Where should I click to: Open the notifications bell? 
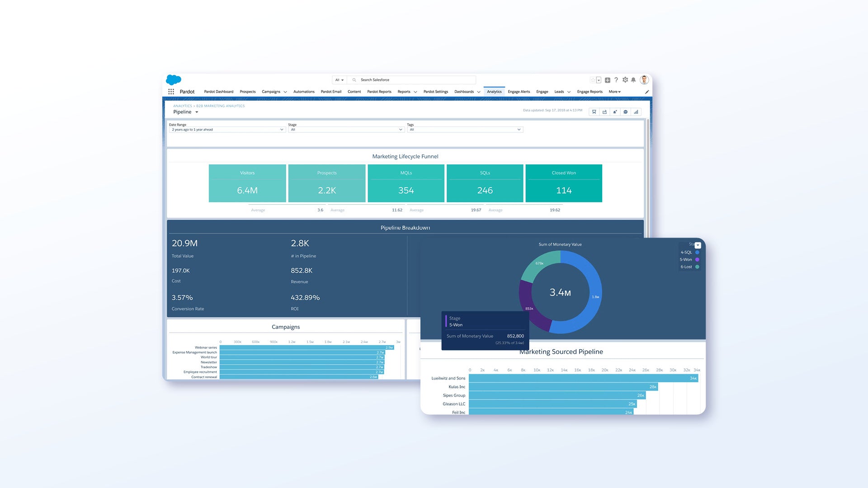pos(633,80)
